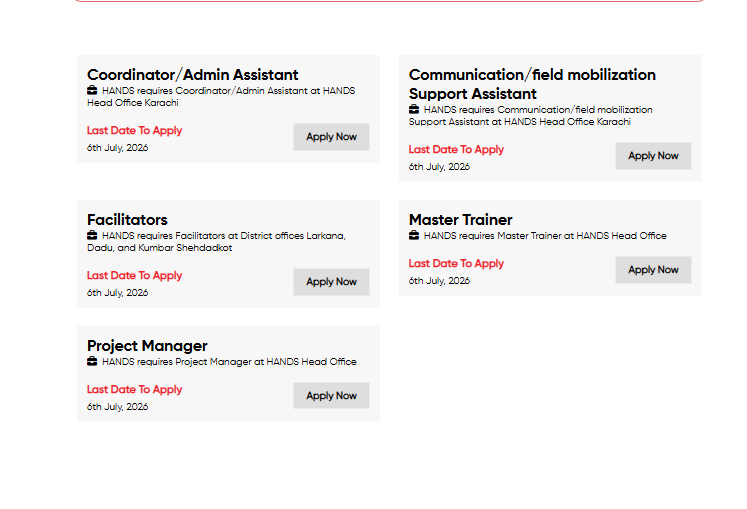Click briefcase icon under Communication Support Assistant

[414, 109]
